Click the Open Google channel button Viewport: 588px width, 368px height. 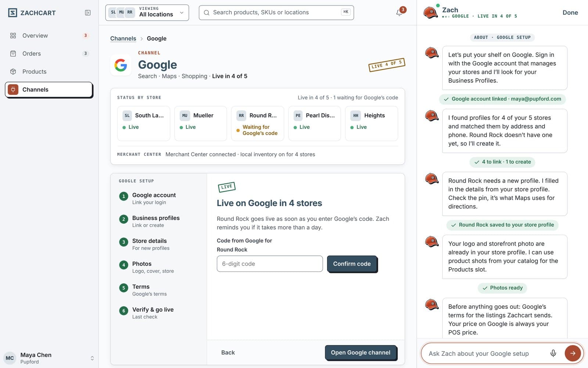tap(361, 353)
